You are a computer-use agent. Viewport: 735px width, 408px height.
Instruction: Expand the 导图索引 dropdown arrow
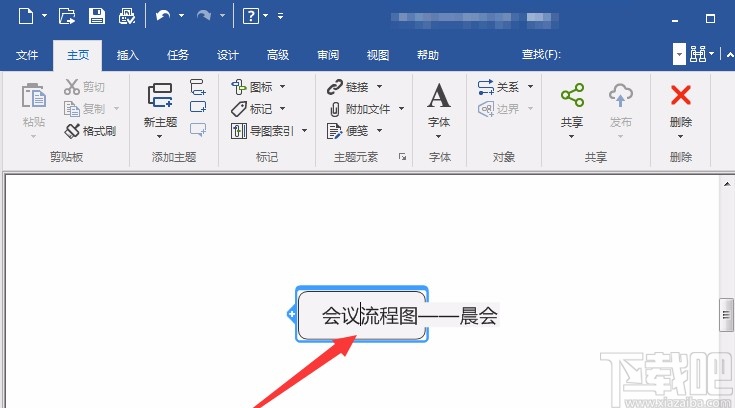click(x=305, y=131)
